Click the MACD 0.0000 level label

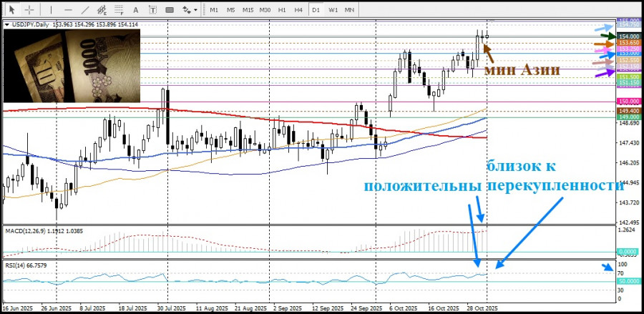[628, 252]
